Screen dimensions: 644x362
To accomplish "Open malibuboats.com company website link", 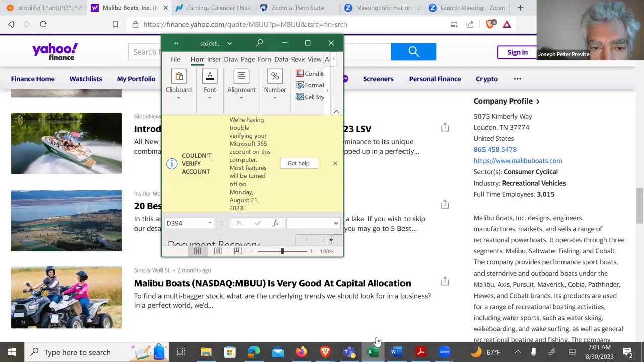I will 518,161.
